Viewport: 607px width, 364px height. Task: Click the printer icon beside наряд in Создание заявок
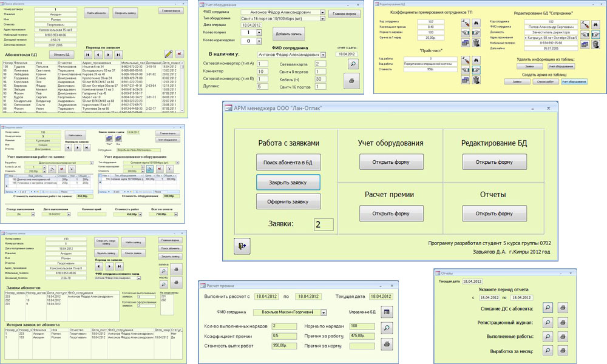[176, 283]
